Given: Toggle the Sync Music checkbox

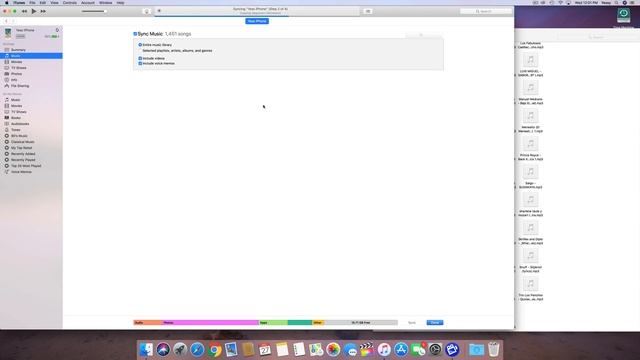Looking at the screenshot, I should coord(135,34).
